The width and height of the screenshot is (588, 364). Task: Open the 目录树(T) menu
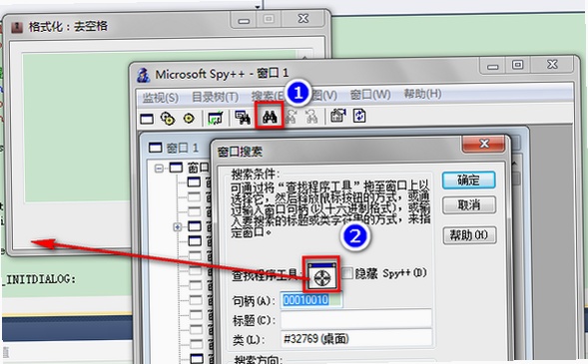(215, 97)
